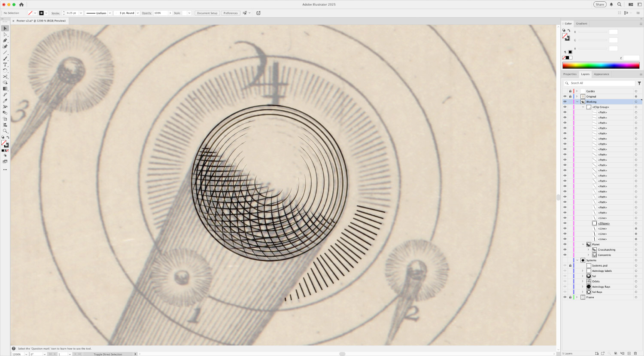Expand the Orbits sublayer
Viewport: 644px width, 356px height.
[x=583, y=281]
